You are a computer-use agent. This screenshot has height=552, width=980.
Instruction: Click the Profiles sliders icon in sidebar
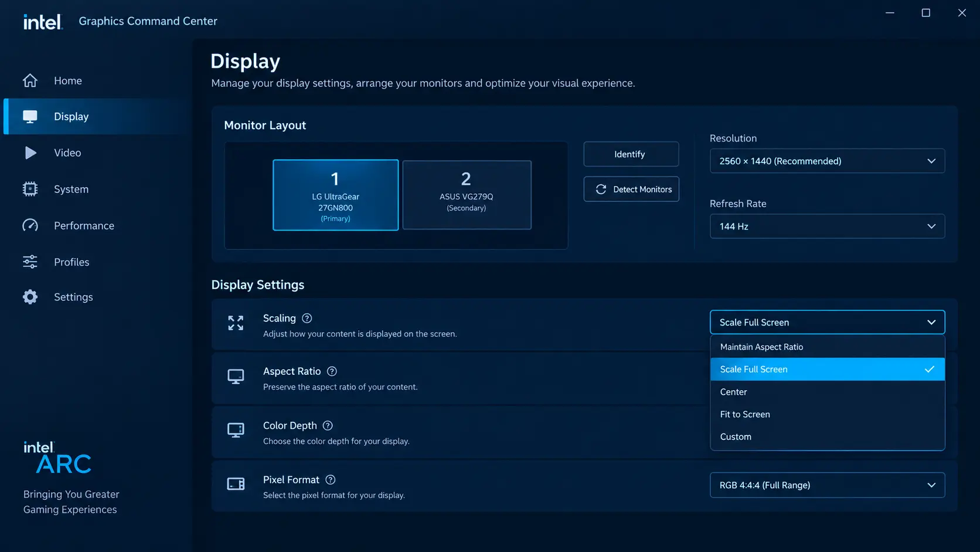click(x=30, y=262)
